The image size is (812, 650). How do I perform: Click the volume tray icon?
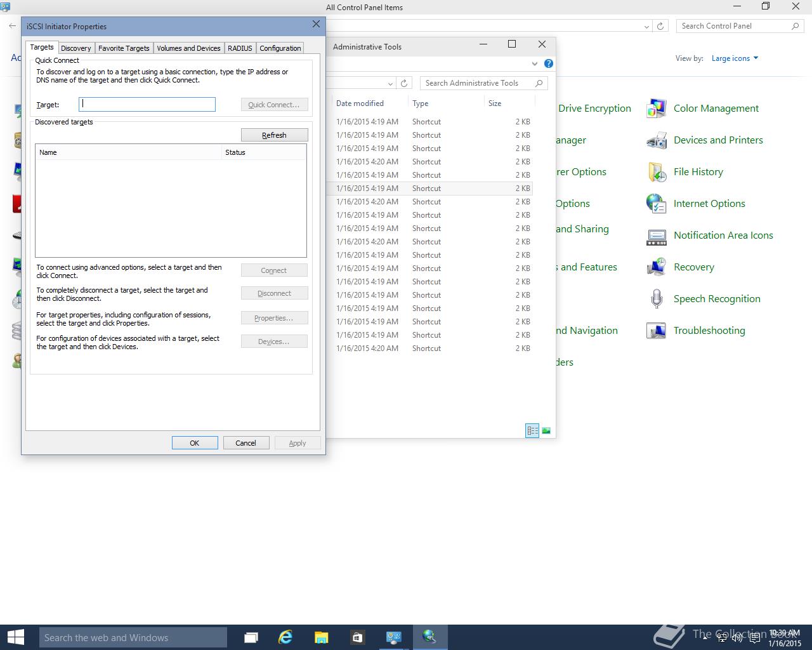tap(737, 639)
